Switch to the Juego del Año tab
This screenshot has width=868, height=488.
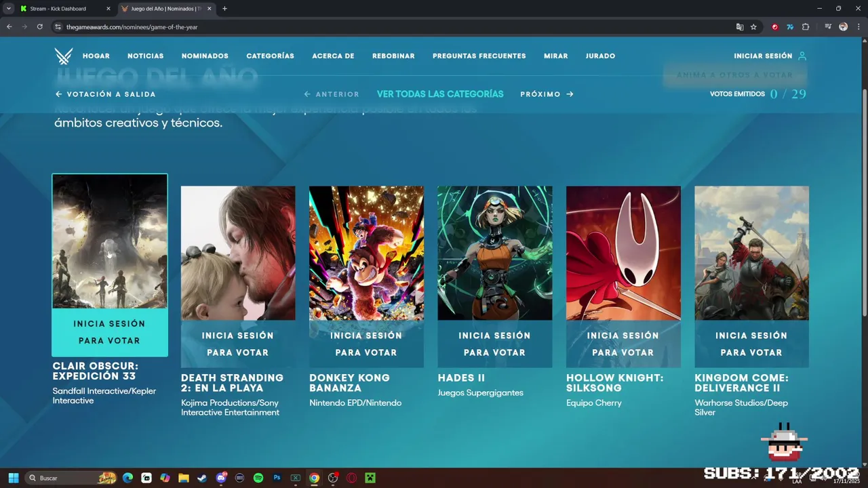(x=167, y=9)
